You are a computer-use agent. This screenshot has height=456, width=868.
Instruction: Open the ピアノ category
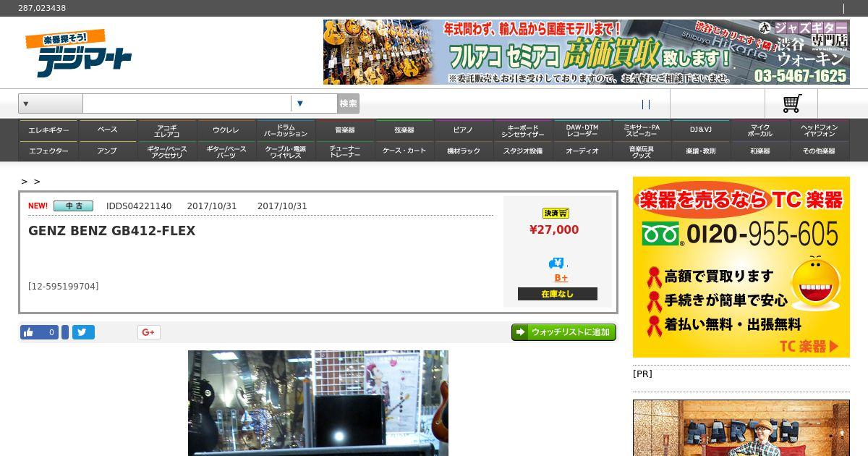pyautogui.click(x=463, y=130)
